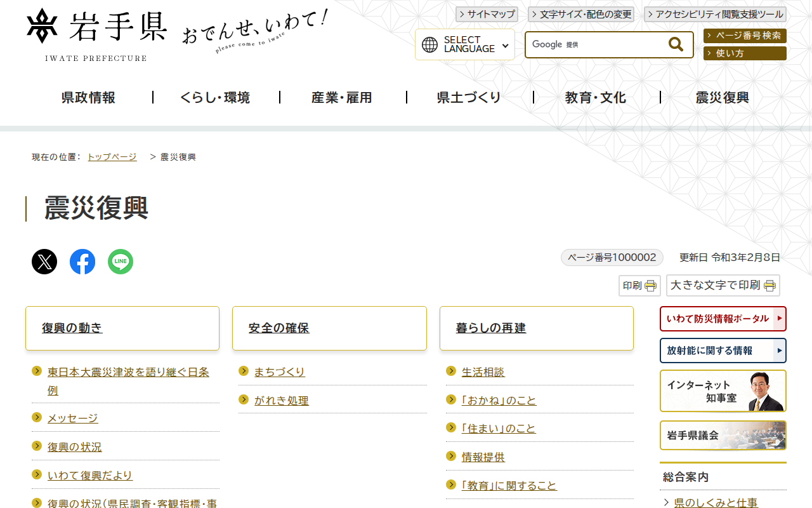Viewport: 812px width, 508px height.
Task: Open いわて復興だより link
Action: tap(90, 476)
